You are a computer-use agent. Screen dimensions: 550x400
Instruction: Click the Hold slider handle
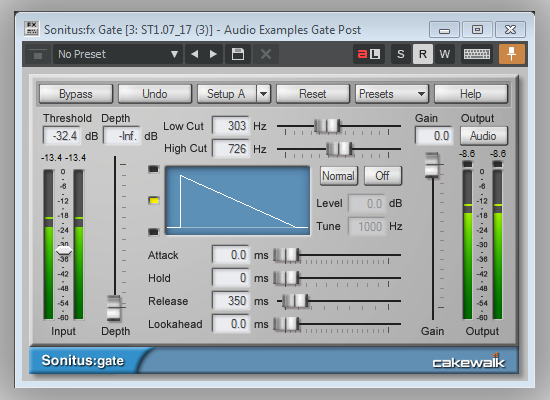(x=286, y=278)
